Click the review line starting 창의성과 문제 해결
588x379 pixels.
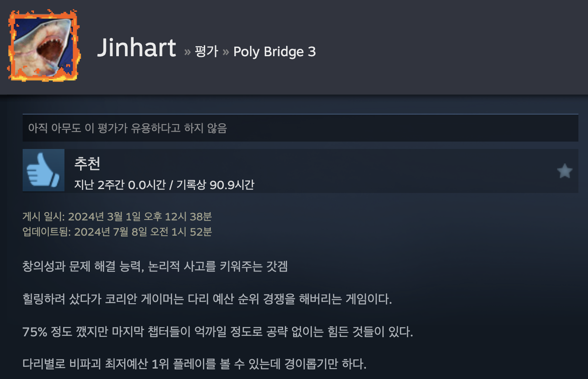click(x=155, y=267)
